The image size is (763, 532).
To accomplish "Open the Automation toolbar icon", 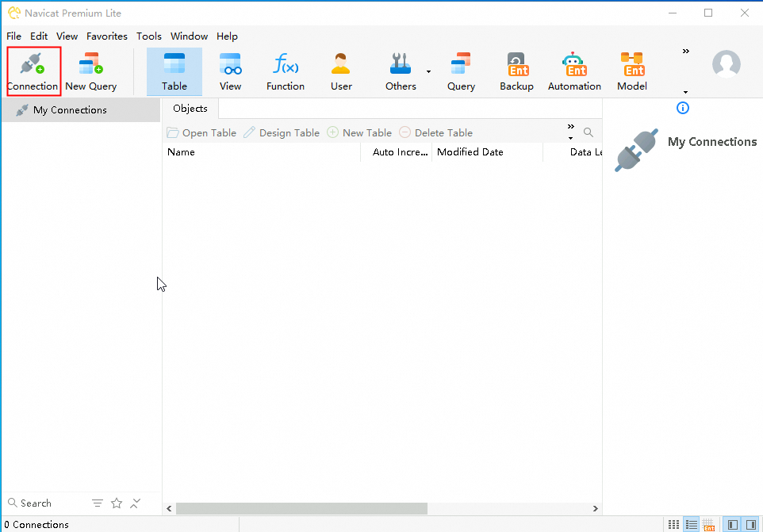I will pyautogui.click(x=574, y=71).
